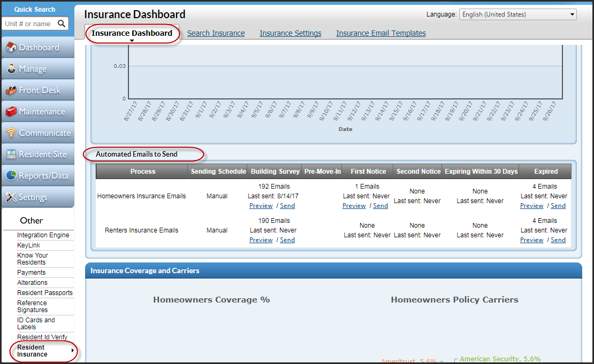
Task: Click Insurance Coverage and Carriers header
Action: (333, 270)
